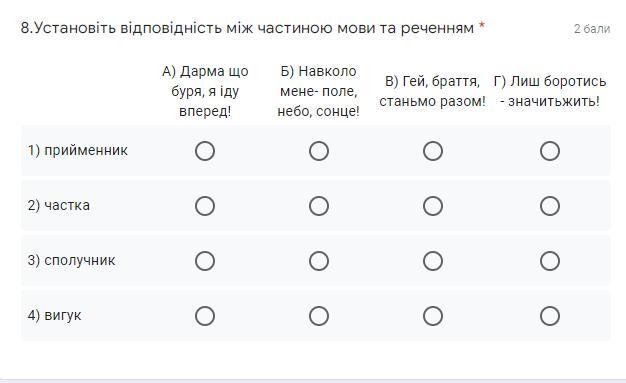Viewport: 626px width, 383px height.
Task: Choose sentence Г for row частка
Action: [x=550, y=206]
